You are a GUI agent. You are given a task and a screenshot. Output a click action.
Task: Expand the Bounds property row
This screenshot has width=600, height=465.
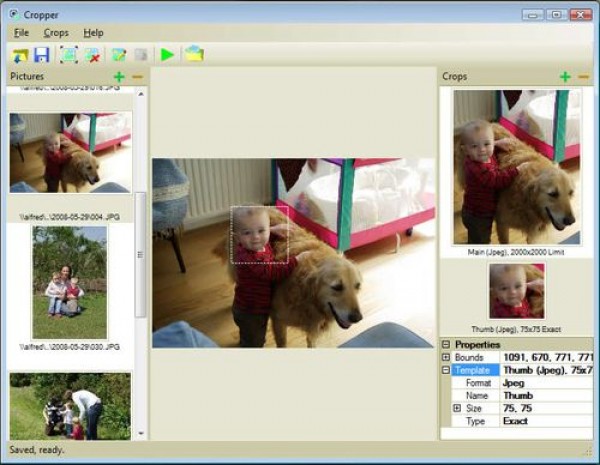[446, 357]
